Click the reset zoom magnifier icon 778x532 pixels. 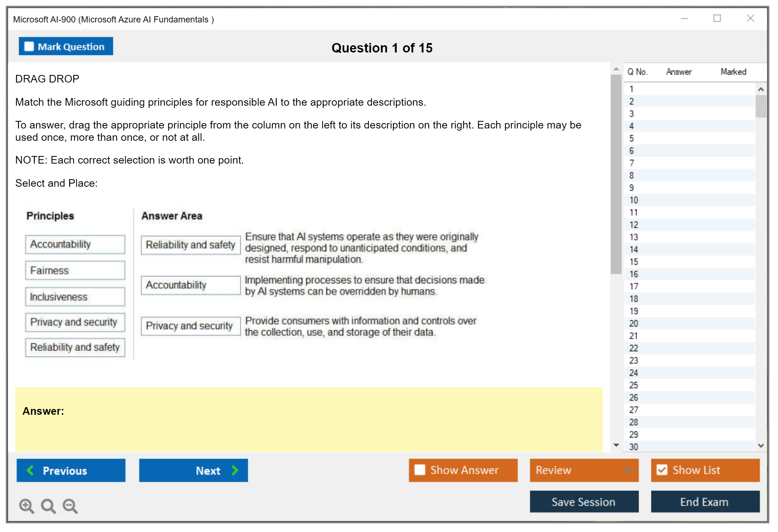tap(48, 506)
